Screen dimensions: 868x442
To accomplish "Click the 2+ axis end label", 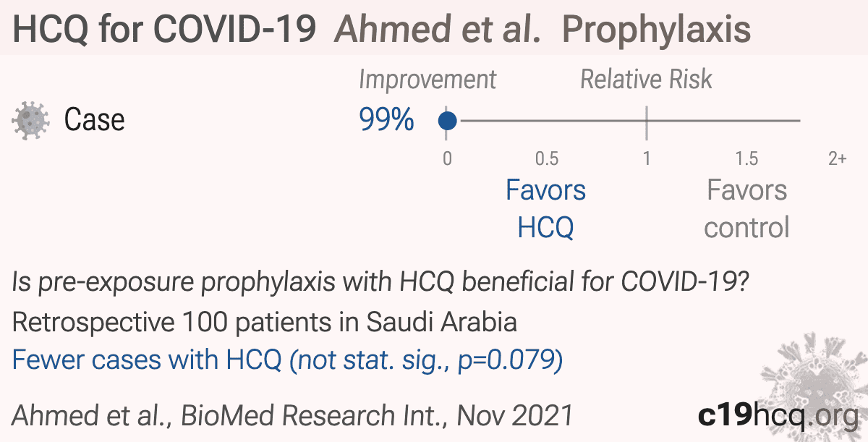I will coord(837,158).
